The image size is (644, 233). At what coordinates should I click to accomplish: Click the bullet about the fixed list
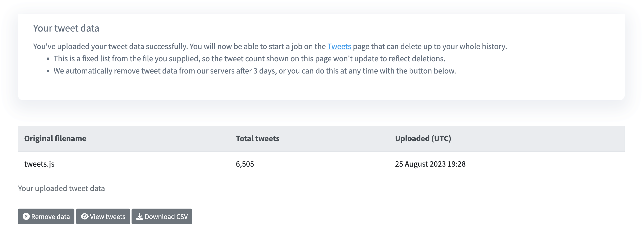point(249,59)
